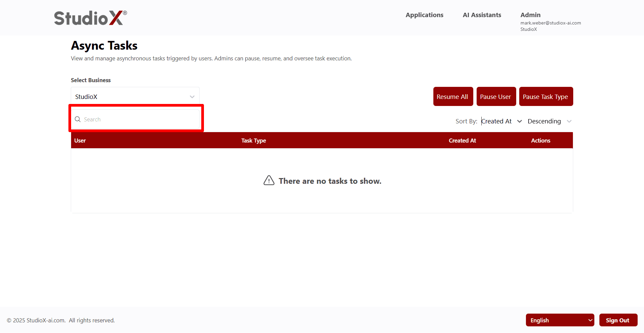Open the English language dropdown

pos(559,320)
